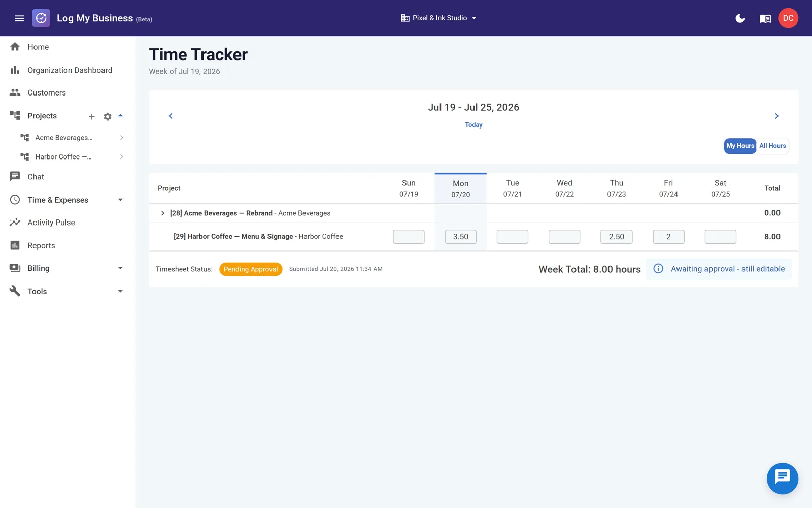Expand Harbor Coffee sidebar chevron
This screenshot has height=508, width=812.
tap(122, 157)
